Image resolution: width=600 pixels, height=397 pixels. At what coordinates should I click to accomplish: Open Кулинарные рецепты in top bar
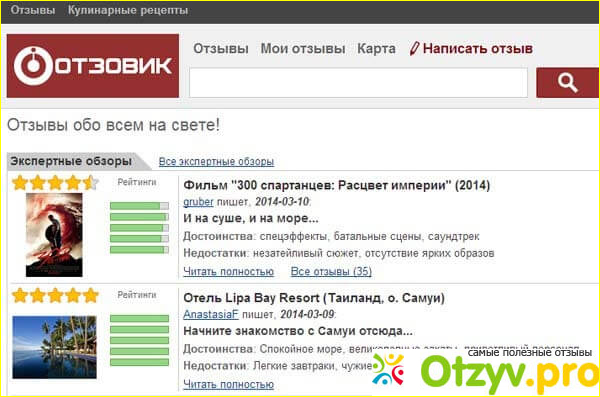[x=128, y=10]
